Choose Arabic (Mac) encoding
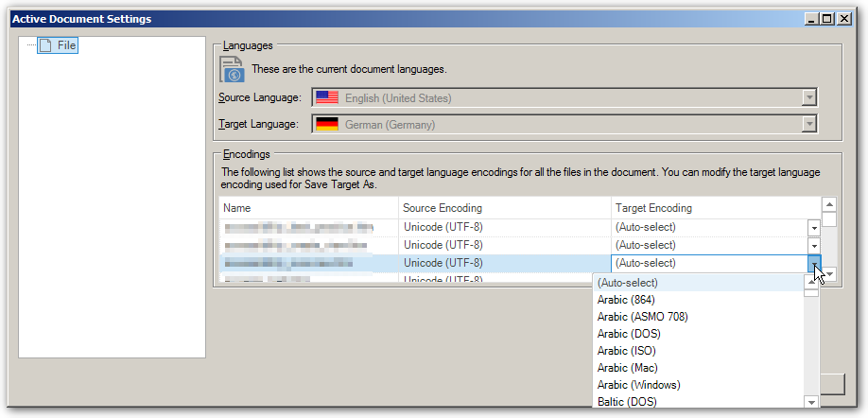The height and width of the screenshot is (418, 868). 699,368
